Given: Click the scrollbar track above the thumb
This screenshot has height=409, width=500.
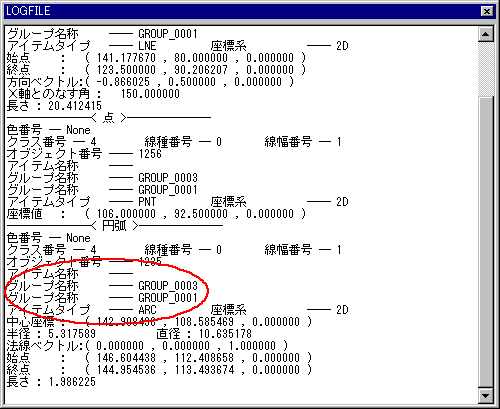Looking at the screenshot, I should click(x=486, y=69).
